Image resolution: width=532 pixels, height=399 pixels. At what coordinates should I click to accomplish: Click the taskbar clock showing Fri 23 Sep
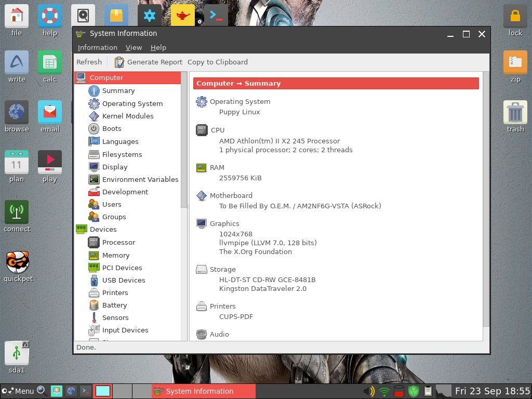493,391
